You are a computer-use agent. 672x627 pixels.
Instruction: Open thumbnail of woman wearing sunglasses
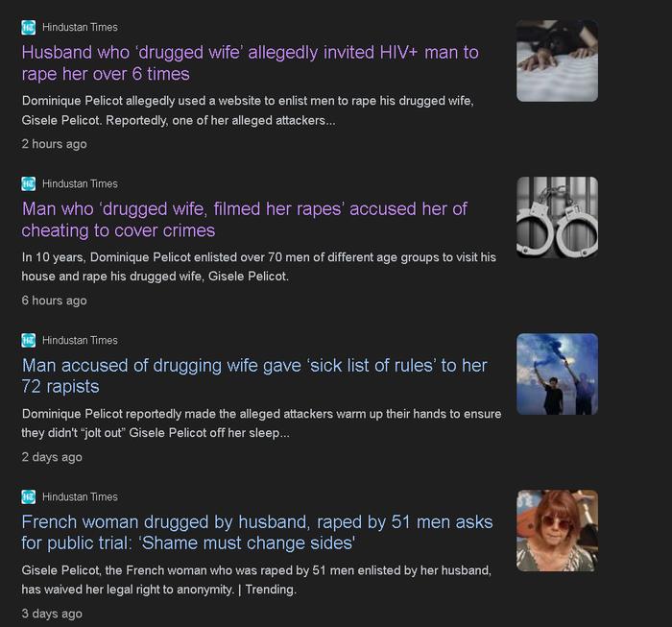(x=557, y=530)
